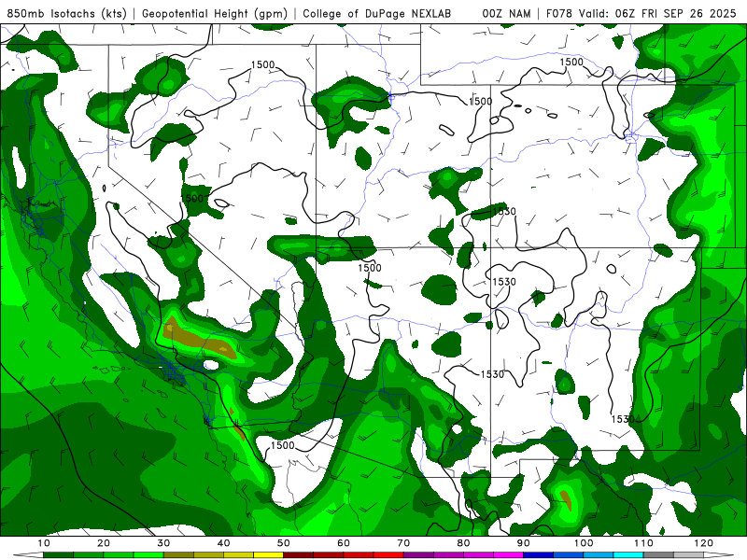Click the '70' legend scale label
This screenshot has width=747, height=560.
point(403,543)
